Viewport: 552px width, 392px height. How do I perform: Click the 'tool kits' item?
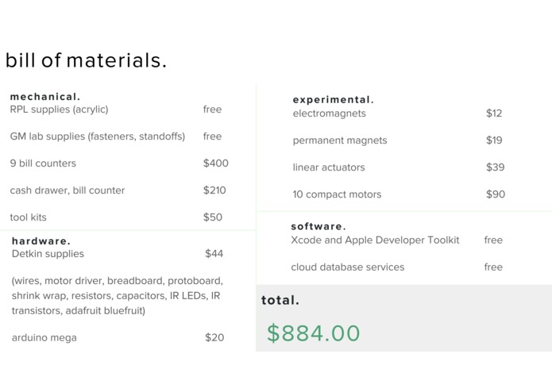29,217
